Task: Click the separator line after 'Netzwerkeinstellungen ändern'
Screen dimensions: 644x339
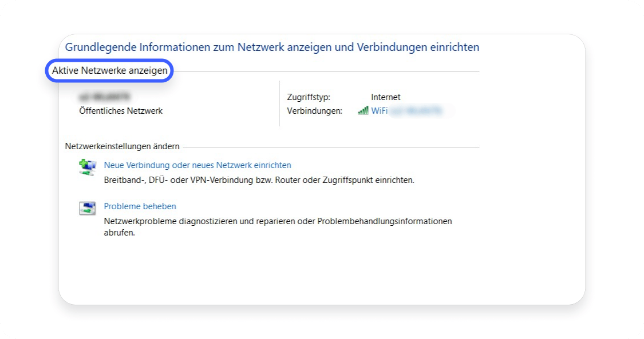Action: 332,147
